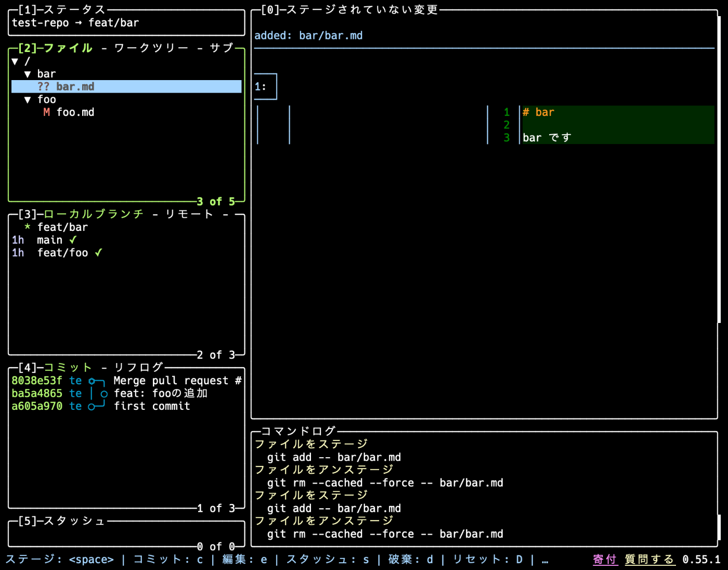Screen dimensions: 728x570
Task: Click the 編集: e keybinding hint
Action: point(245,560)
